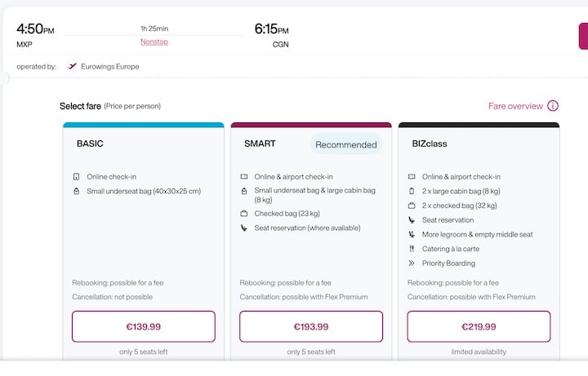
Task: Click the magenta button beside arrival time
Action: click(583, 37)
